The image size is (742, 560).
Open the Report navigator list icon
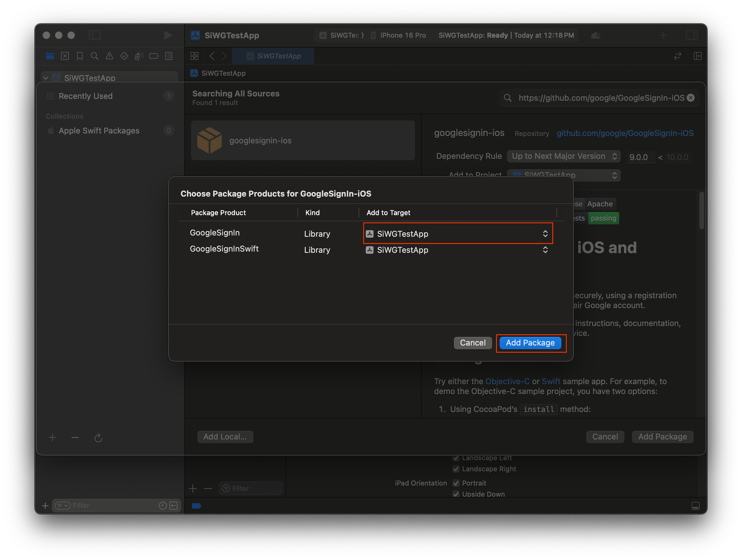click(x=169, y=56)
